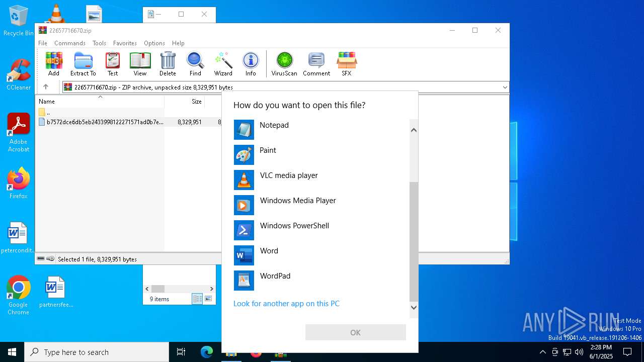644x362 pixels.
Task: Click the app list scroll up arrow
Action: coord(414,130)
